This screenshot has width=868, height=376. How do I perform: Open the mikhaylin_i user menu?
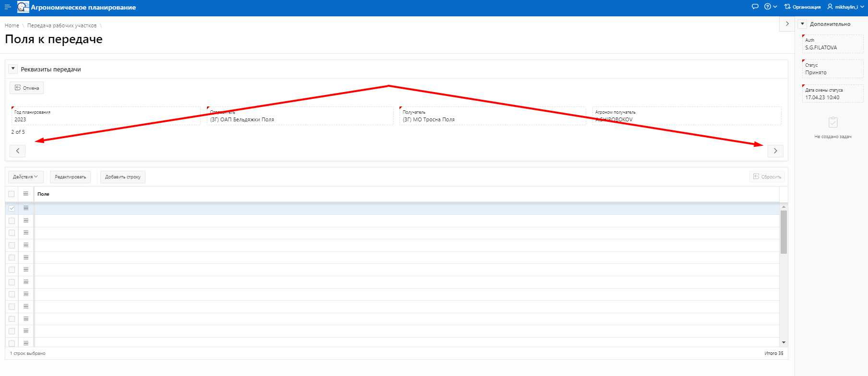pos(845,7)
